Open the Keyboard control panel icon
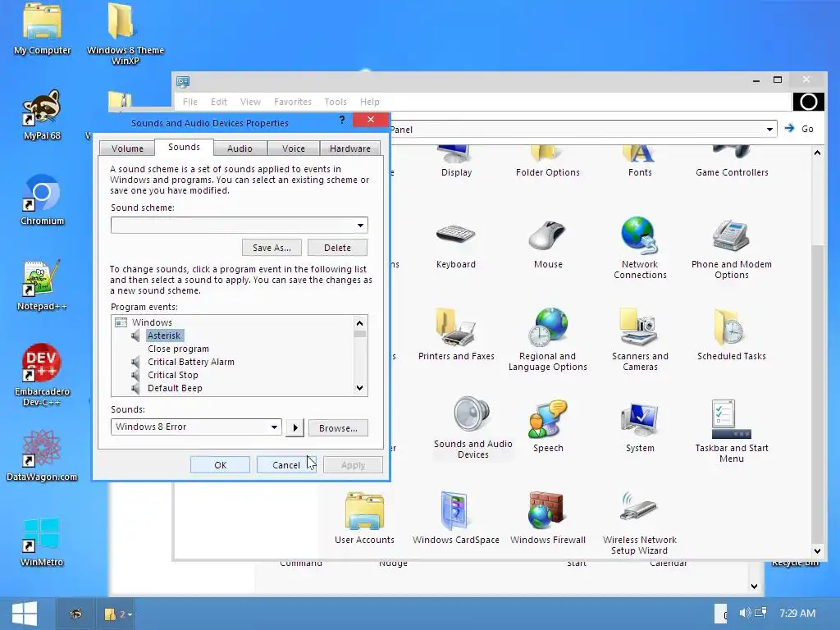 tap(455, 244)
